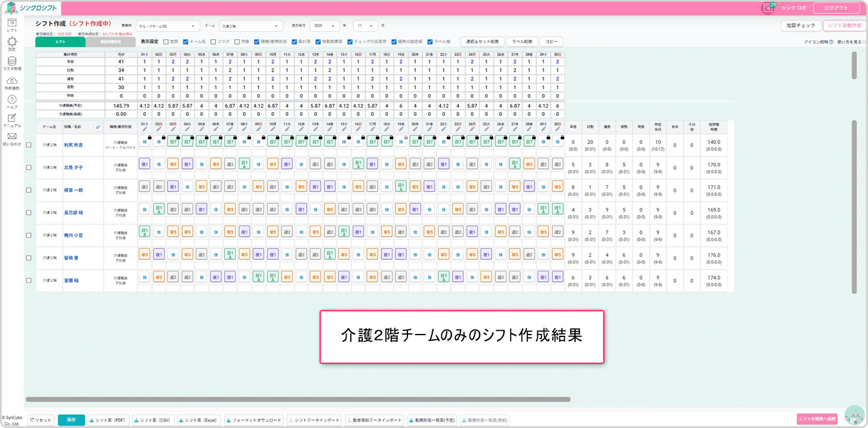Open マスタ管理 database icon

pyautogui.click(x=11, y=61)
